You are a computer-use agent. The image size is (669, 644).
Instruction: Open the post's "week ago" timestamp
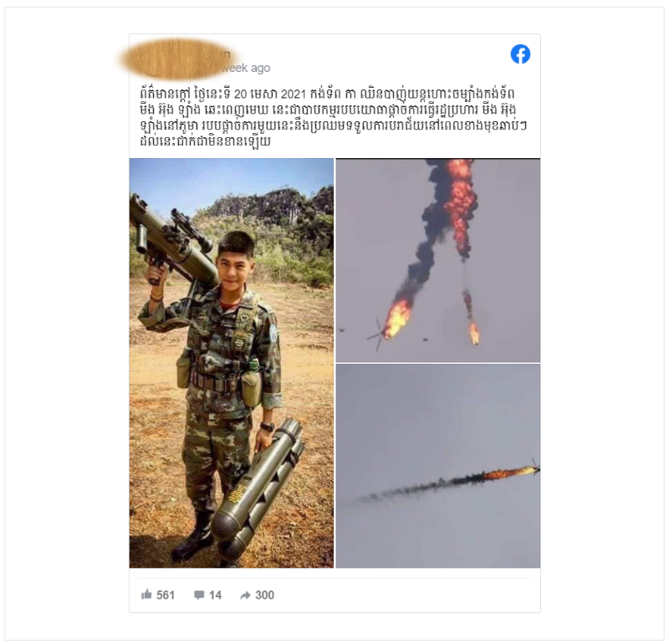[246, 68]
